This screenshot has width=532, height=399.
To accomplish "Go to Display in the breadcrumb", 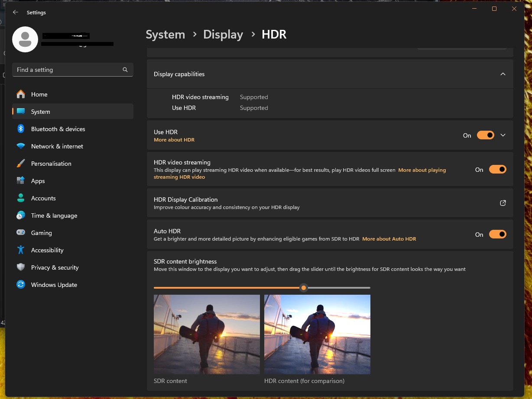I will [x=223, y=35].
